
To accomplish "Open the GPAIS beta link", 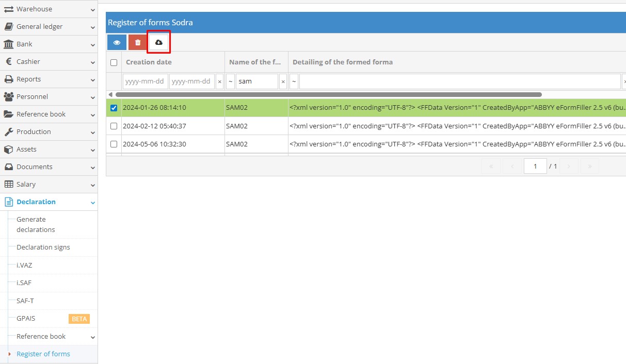I will [26, 319].
